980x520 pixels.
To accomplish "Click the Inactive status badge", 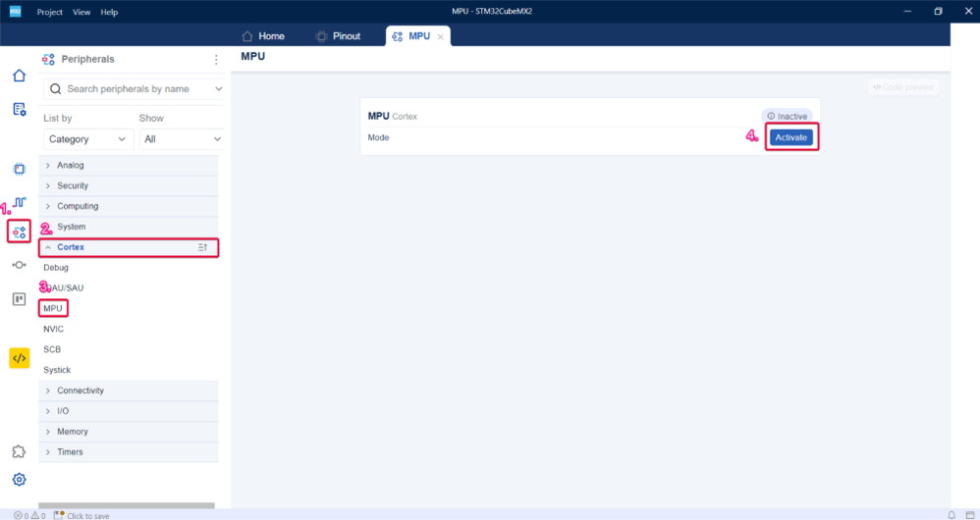I will (787, 116).
